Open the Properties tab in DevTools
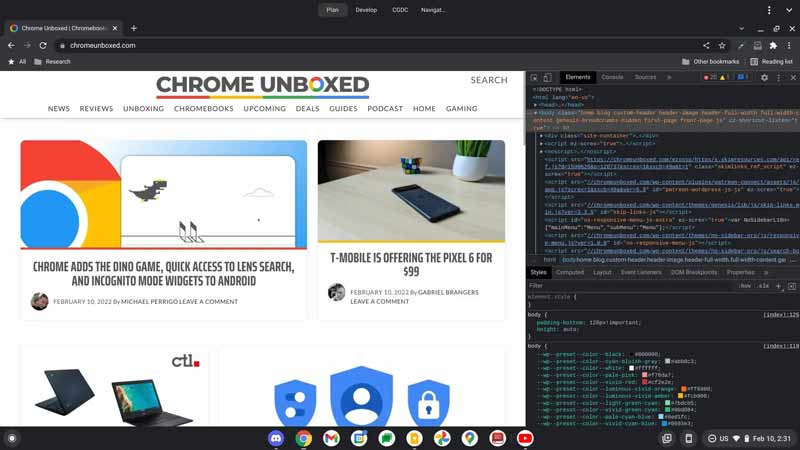The height and width of the screenshot is (450, 800). pyautogui.click(x=740, y=272)
